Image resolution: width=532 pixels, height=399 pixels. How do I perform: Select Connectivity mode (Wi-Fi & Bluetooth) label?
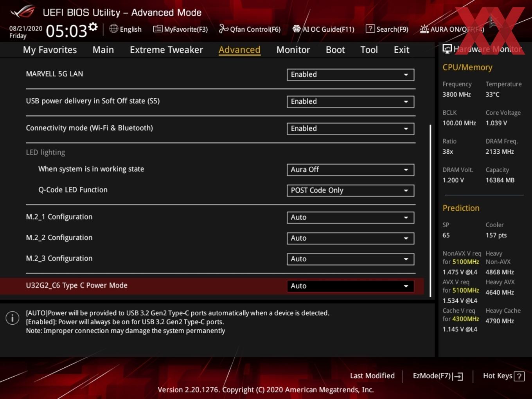click(x=89, y=128)
